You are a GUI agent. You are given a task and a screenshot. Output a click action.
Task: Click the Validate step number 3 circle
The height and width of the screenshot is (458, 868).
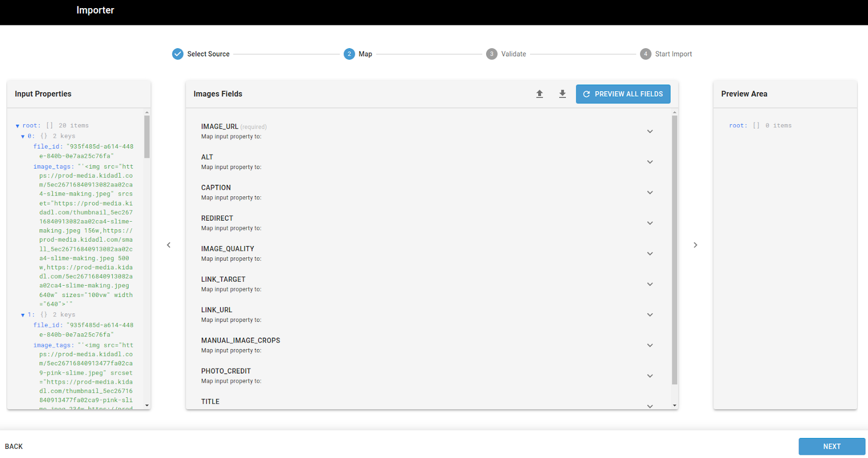tap(492, 54)
